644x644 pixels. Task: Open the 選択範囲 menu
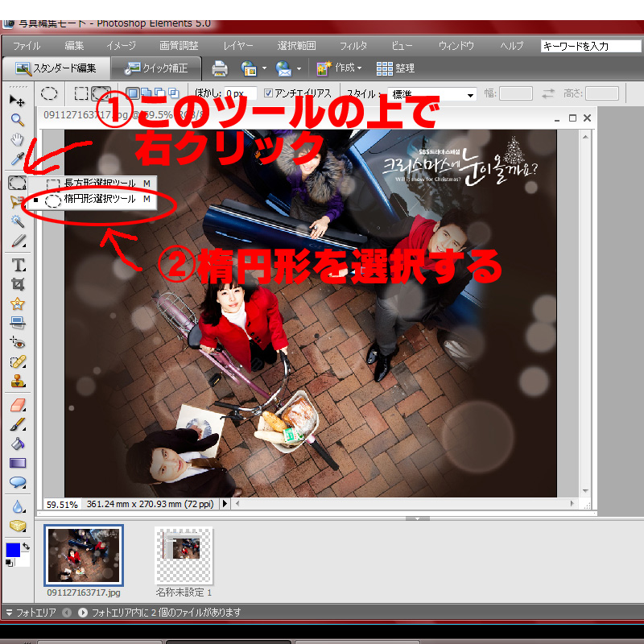[296, 46]
